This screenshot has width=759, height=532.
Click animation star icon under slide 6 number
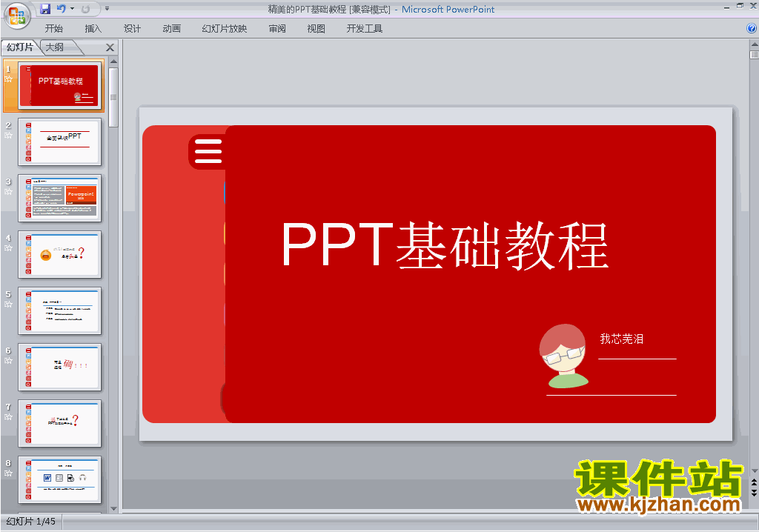click(x=8, y=360)
